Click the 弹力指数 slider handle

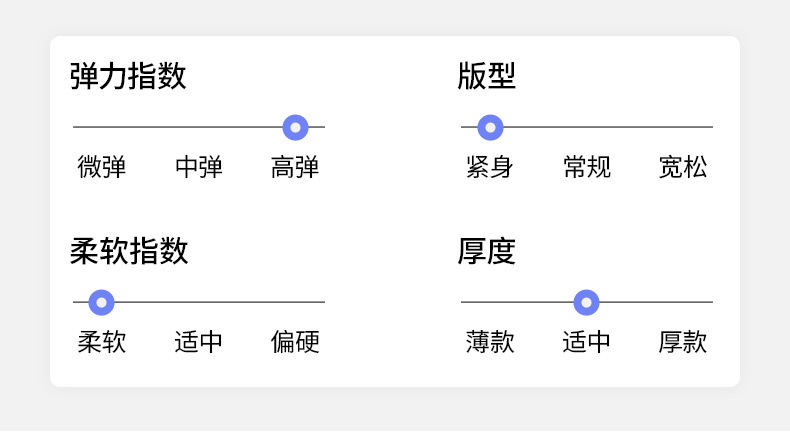(295, 127)
